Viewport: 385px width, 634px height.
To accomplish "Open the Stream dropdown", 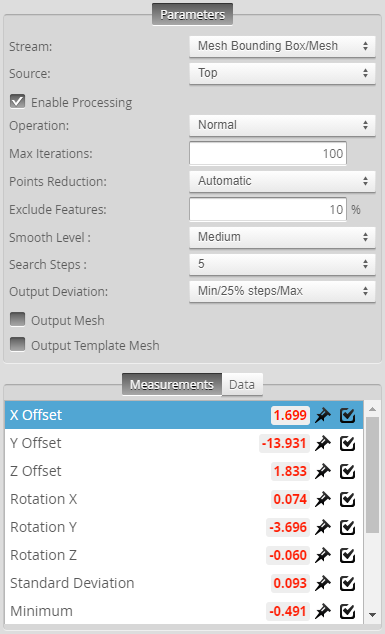I will pos(282,46).
